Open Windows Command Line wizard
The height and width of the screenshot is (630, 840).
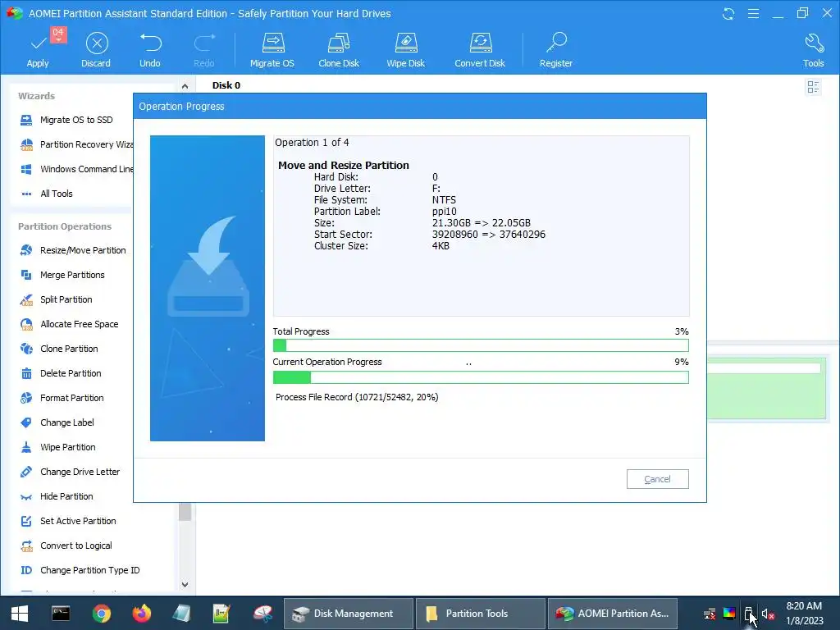(x=76, y=169)
